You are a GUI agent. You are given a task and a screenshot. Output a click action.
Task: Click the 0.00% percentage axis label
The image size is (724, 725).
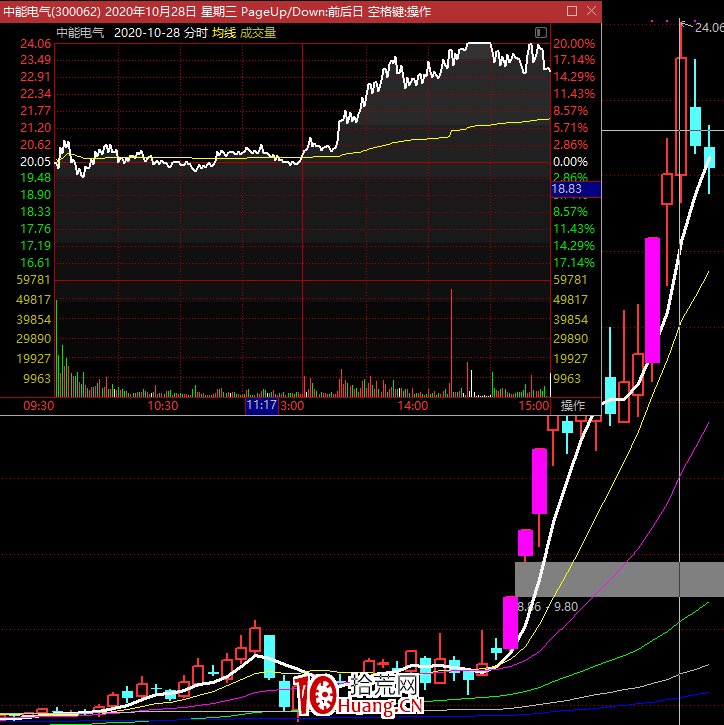(571, 162)
